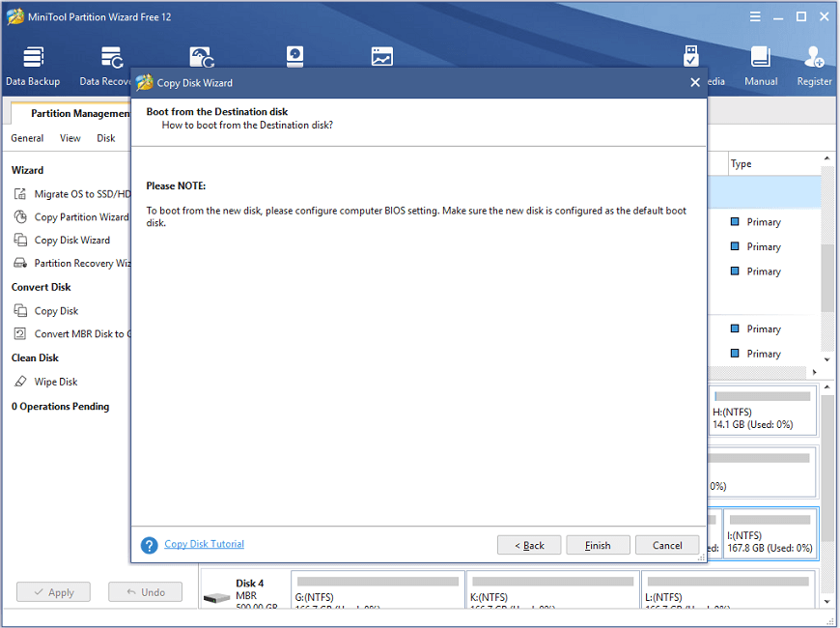Image resolution: width=840 pixels, height=628 pixels.
Task: Cancel the Copy Disk Wizard
Action: (x=667, y=546)
